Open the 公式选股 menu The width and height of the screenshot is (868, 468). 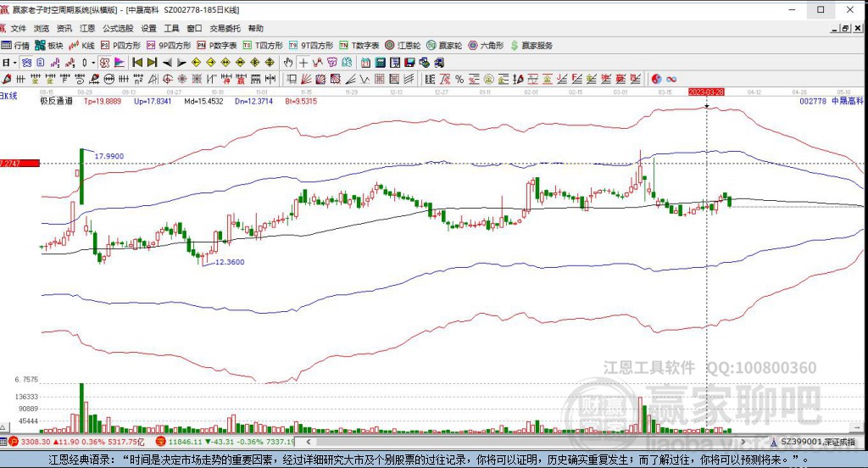pyautogui.click(x=117, y=28)
